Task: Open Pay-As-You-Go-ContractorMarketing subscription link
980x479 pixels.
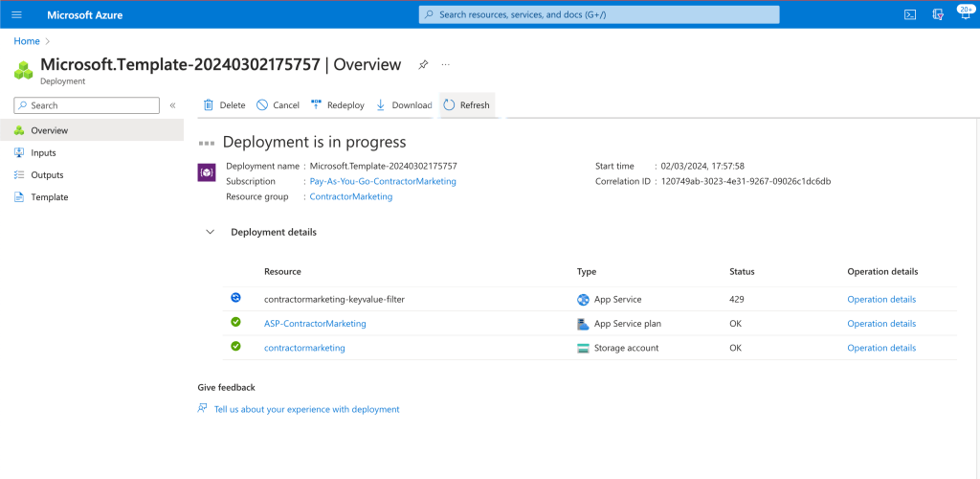Action: (383, 181)
